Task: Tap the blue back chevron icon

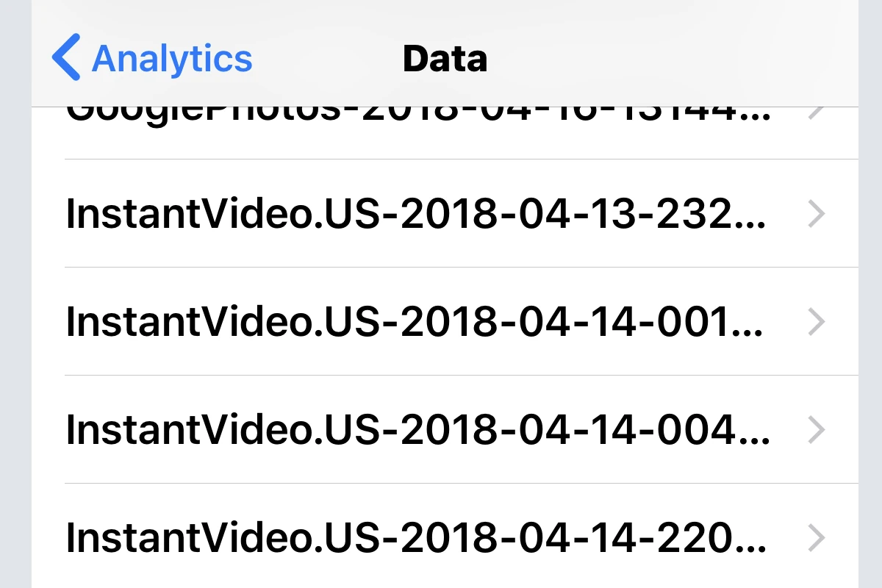Action: [66, 59]
